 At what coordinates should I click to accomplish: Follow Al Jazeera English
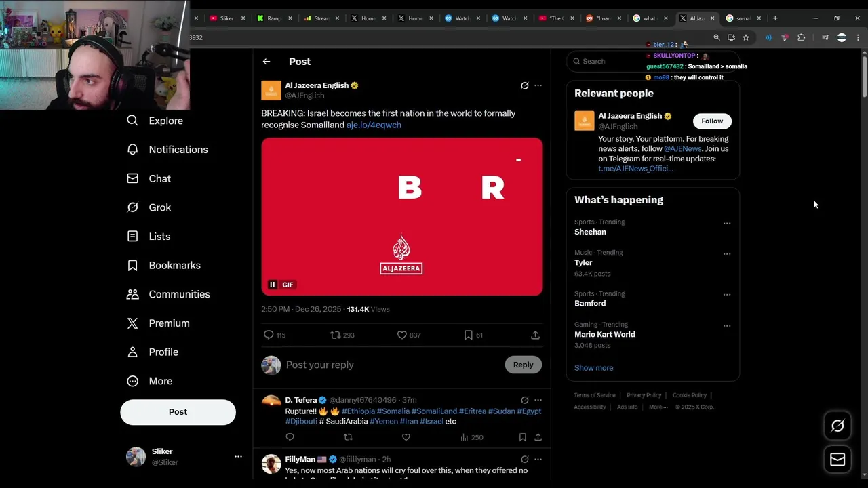point(712,121)
